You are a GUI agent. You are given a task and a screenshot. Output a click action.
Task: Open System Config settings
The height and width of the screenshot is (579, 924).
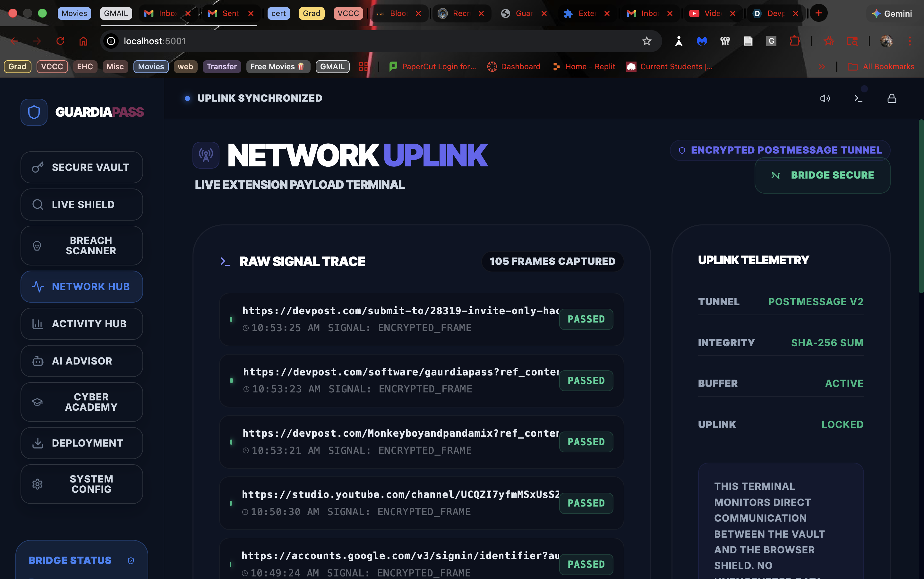(81, 484)
